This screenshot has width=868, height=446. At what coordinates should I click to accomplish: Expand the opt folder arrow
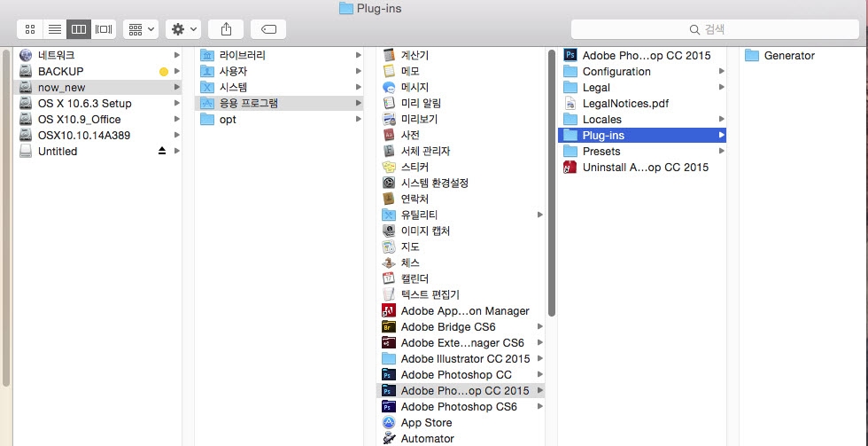coord(358,119)
